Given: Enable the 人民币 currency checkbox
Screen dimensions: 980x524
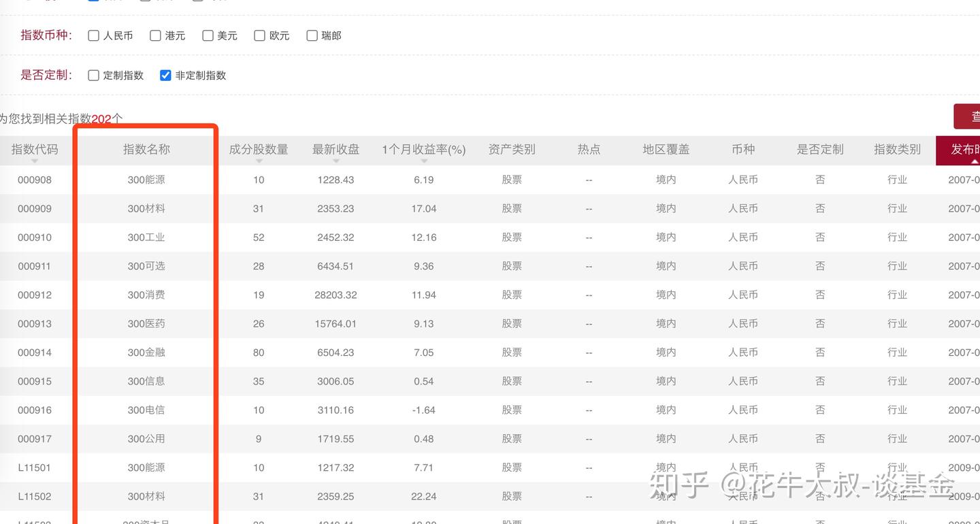Looking at the screenshot, I should coord(93,35).
